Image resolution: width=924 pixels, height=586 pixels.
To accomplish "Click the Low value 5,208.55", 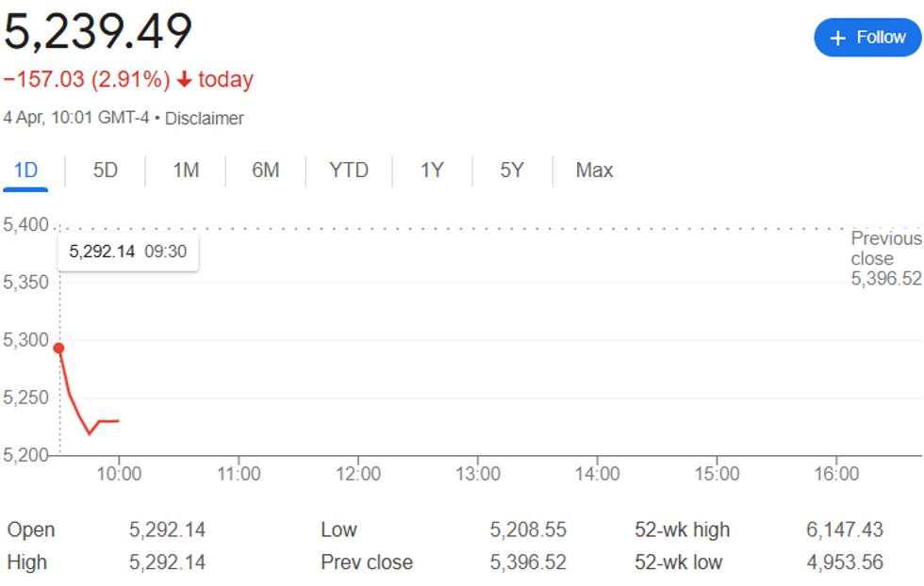I will tap(528, 529).
